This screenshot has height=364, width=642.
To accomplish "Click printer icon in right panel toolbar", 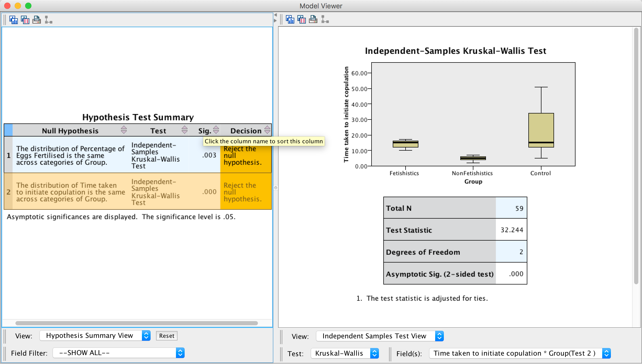I will pos(313,19).
